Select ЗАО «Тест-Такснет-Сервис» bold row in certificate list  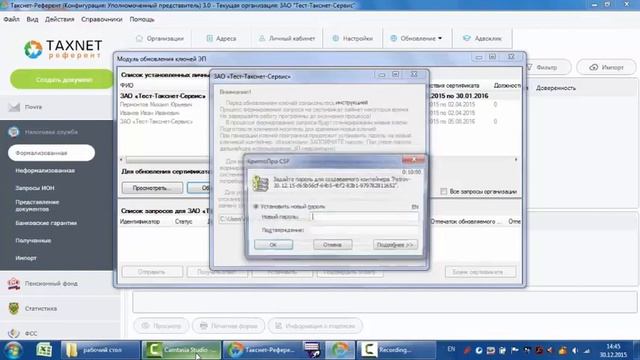click(x=163, y=96)
